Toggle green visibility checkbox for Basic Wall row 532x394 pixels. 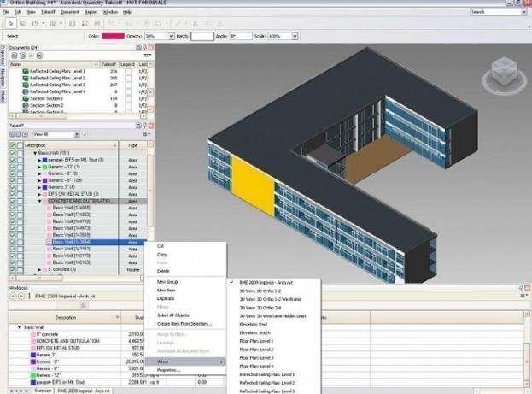click(13, 154)
